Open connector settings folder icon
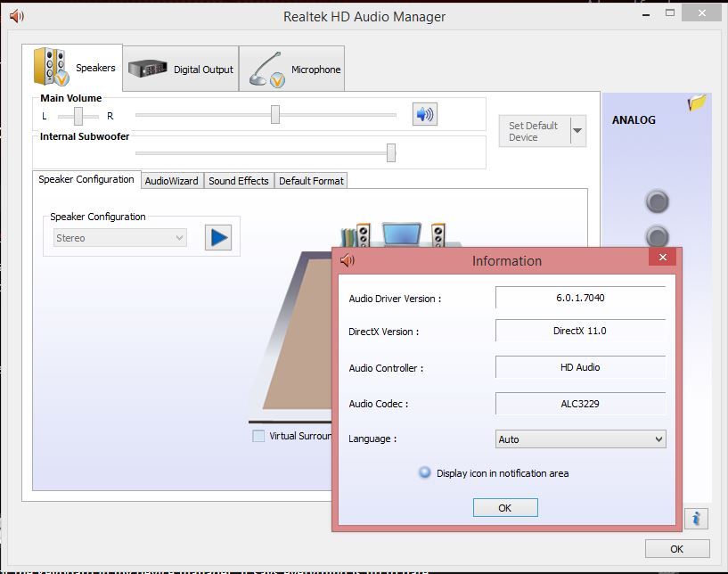Screen dimensions: 728x574 click(697, 102)
